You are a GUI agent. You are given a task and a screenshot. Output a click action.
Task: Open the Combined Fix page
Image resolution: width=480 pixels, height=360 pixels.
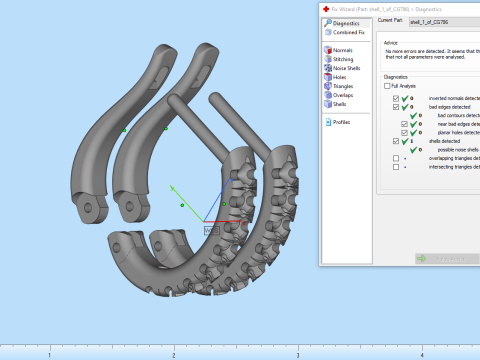pyautogui.click(x=345, y=32)
